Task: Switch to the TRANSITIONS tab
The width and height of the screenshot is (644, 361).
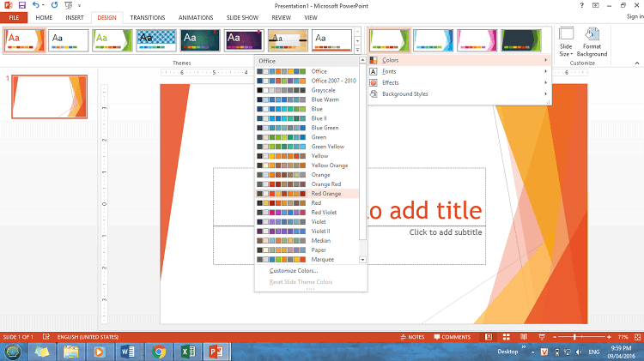Action: pos(148,18)
